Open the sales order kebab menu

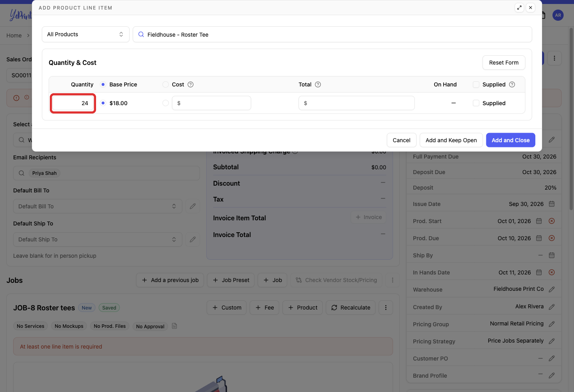coord(554,58)
